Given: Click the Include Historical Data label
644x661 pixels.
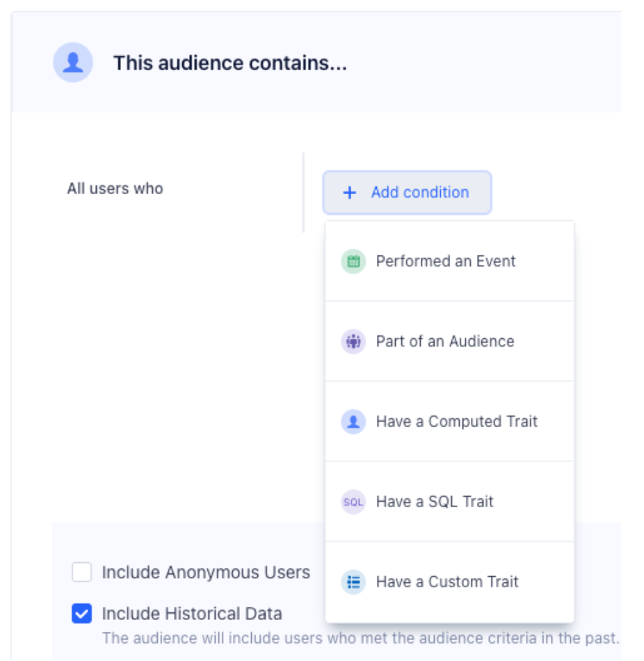Looking at the screenshot, I should (192, 614).
